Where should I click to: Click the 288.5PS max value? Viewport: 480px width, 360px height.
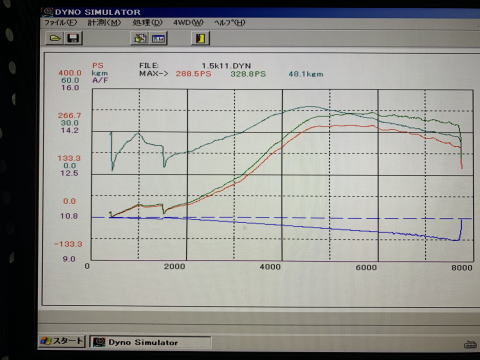coord(193,74)
